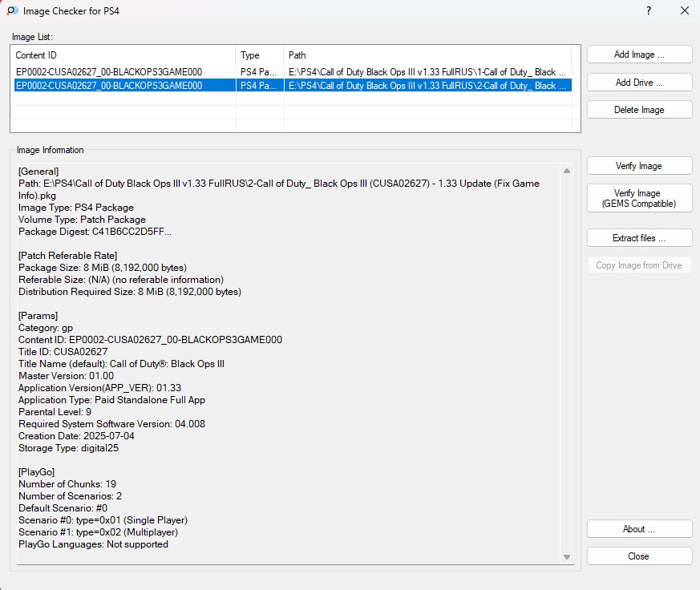Click first row Content ID EP0002-CUSA02627
The height and width of the screenshot is (590, 700).
(x=109, y=72)
